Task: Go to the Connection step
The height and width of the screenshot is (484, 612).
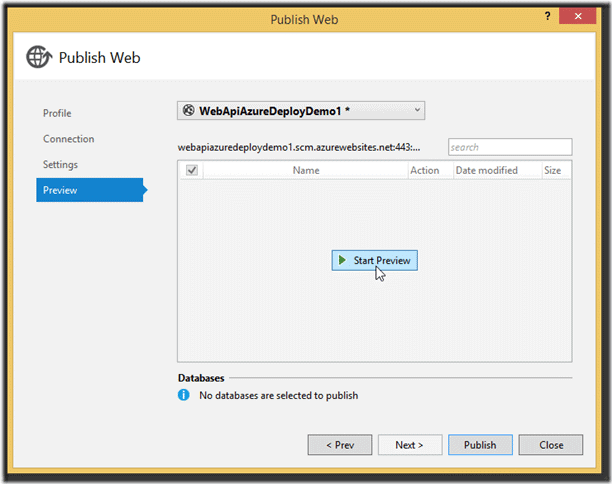Action: tap(68, 139)
